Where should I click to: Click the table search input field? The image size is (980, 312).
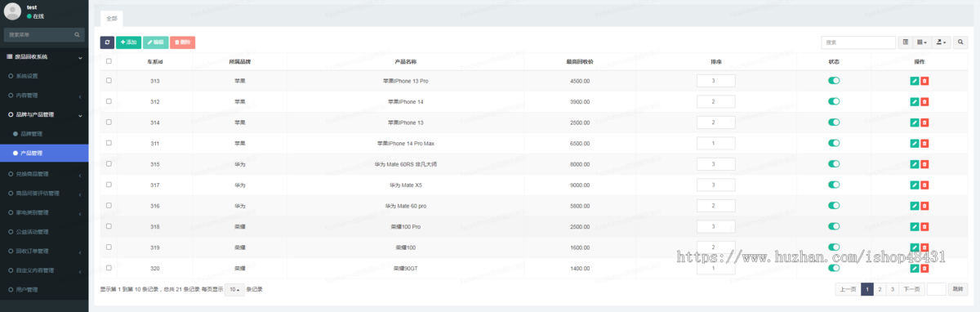[858, 42]
